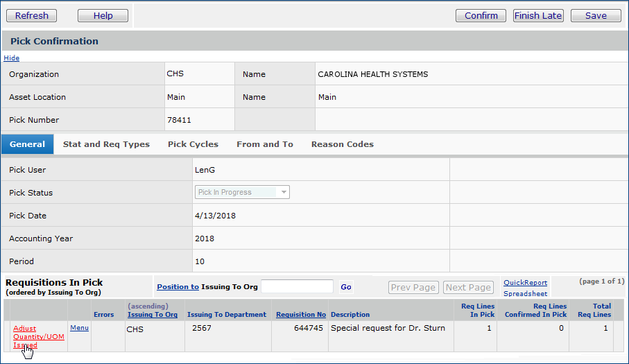Hide the header panel via Hide link
Viewport: 629px width, 364px height.
[x=12, y=58]
